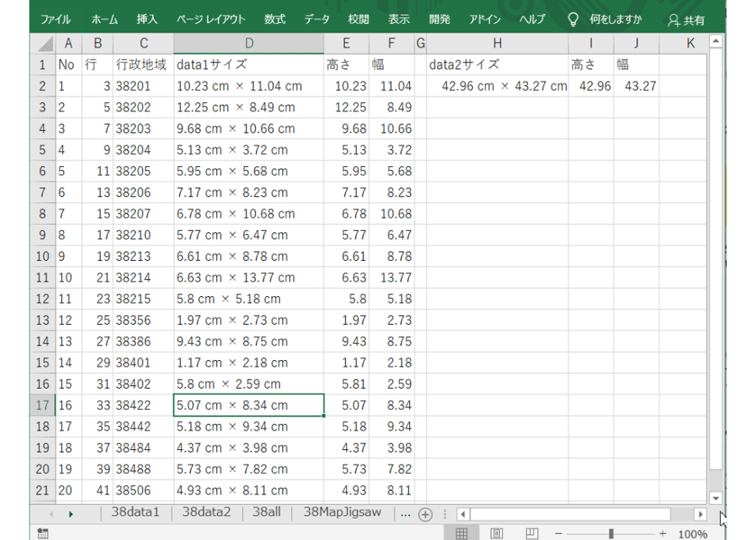Screen dimensions: 756x540
Task: Click the sheet tab bar resize handle dots
Action: [444, 515]
